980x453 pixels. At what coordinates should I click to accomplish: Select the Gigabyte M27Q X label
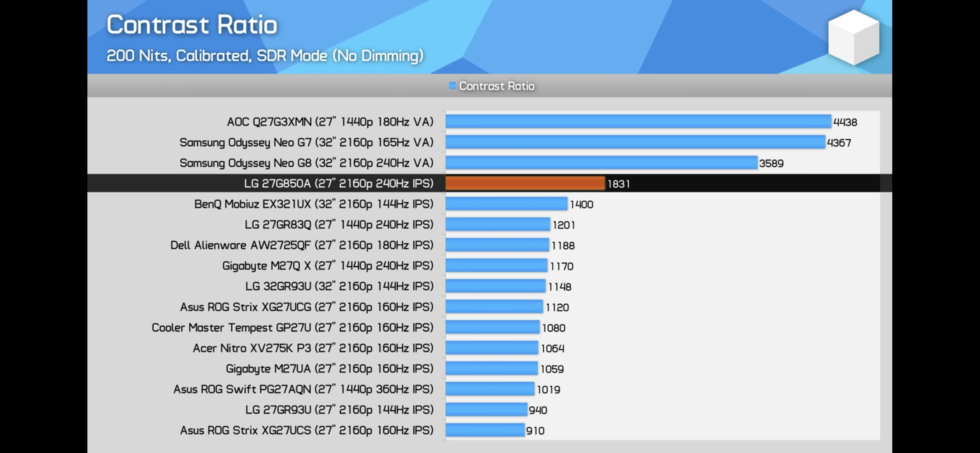point(328,266)
